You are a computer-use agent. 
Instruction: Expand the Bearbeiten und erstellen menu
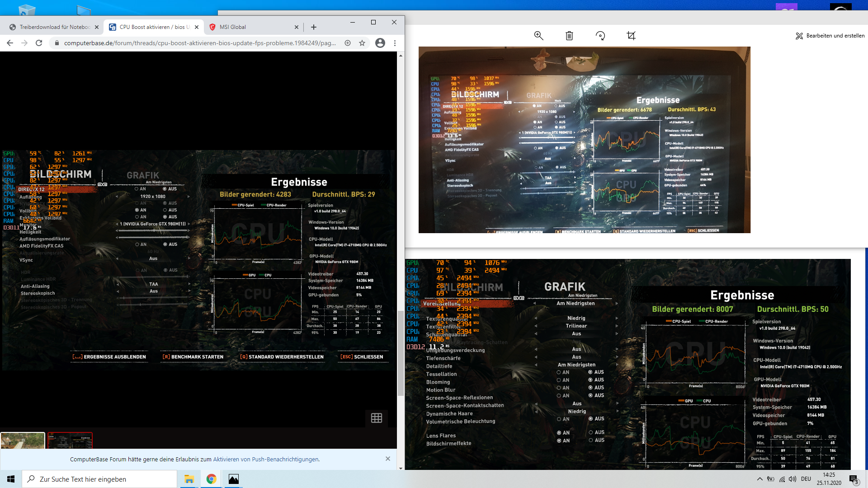tap(830, 36)
